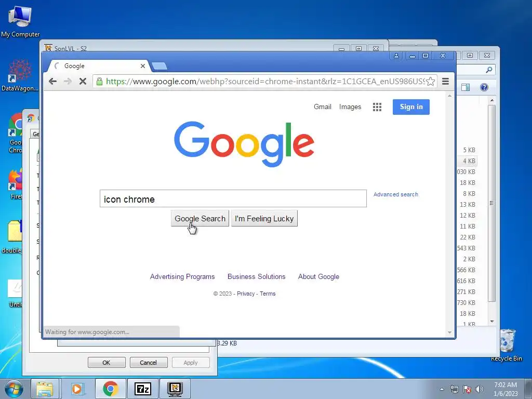
Task: Open the Action Center flag icon
Action: (467, 389)
